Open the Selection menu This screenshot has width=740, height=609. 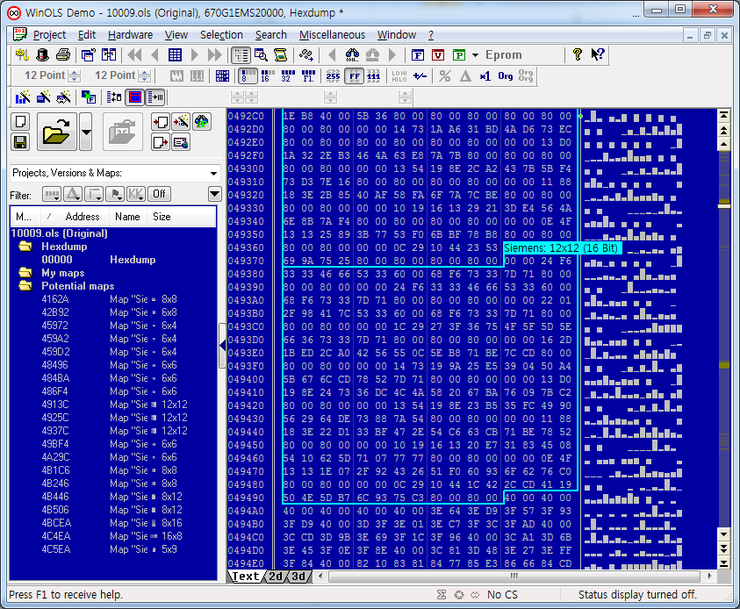point(221,35)
